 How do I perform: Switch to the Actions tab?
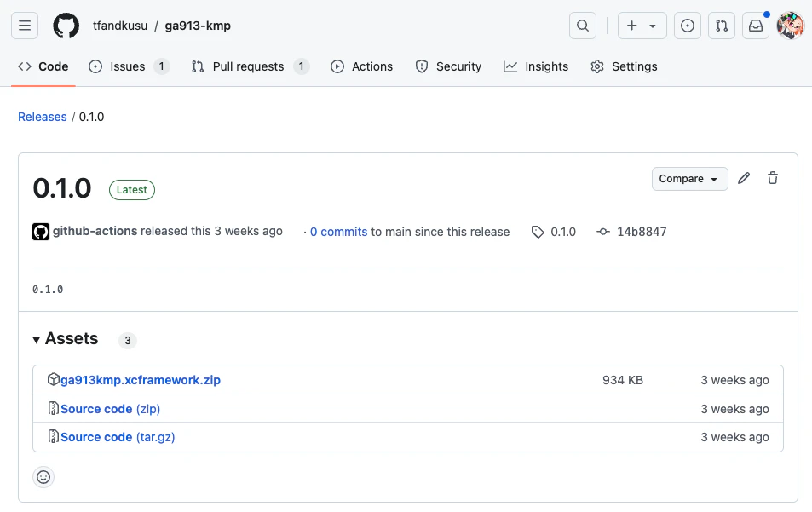[361, 66]
